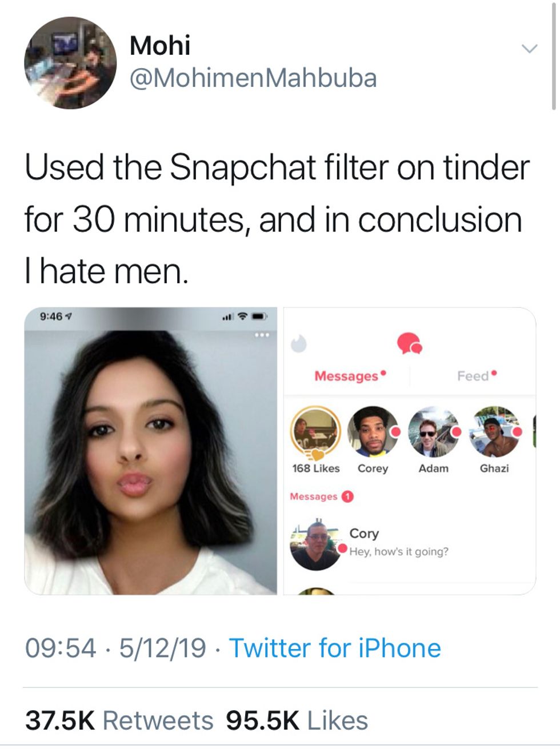
Task: Open Adam's match avatar
Action: [x=434, y=432]
